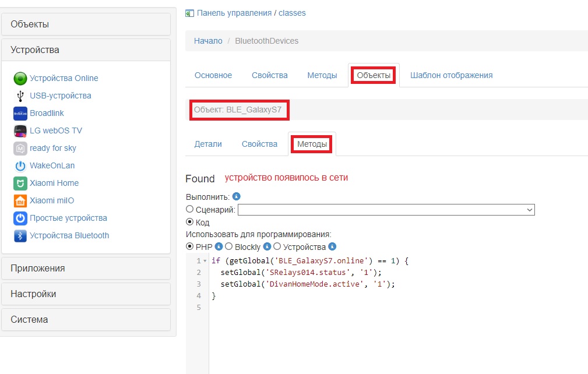588x374 pixels.
Task: Click the Устройства Online green icon
Action: pos(20,79)
